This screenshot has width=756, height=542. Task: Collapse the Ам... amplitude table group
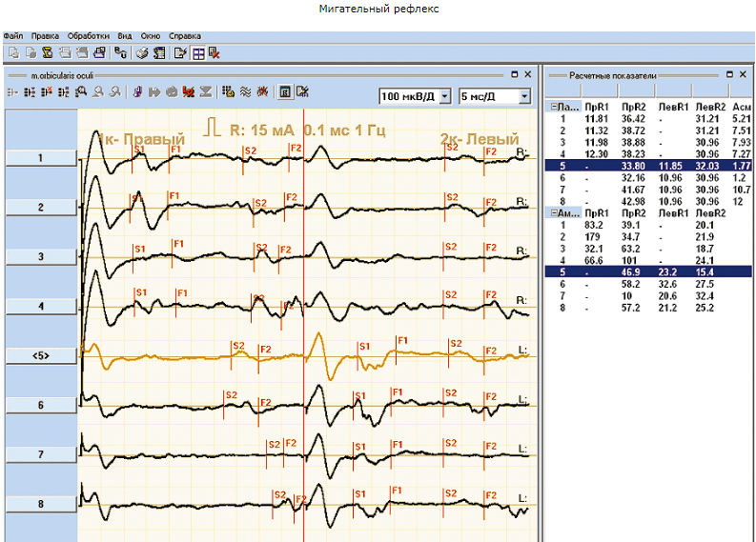554,213
